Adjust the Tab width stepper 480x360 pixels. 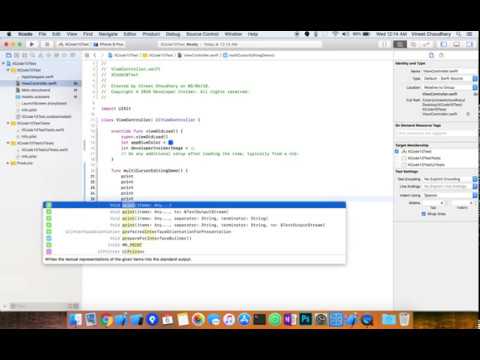pyautogui.click(x=442, y=203)
